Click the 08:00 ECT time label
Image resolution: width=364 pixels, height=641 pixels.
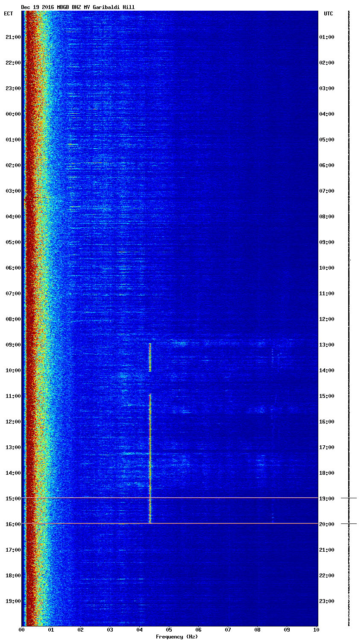(x=13, y=319)
